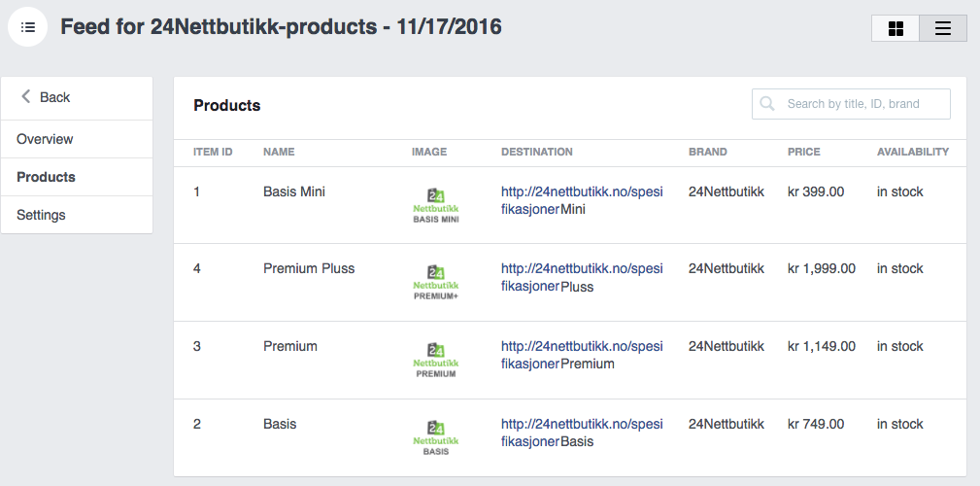Click in stock status for Basis Mini
Viewport: 980px width, 486px height.
(900, 191)
